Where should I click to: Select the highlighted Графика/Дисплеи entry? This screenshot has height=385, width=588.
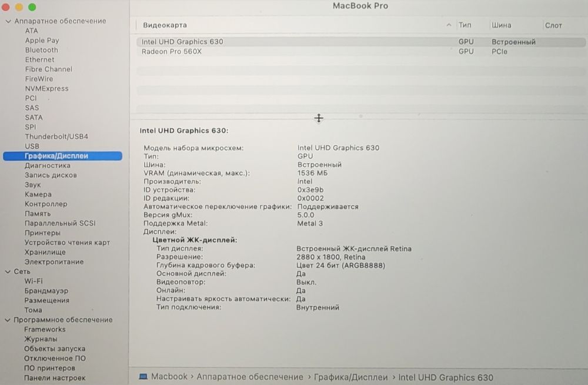(x=63, y=156)
